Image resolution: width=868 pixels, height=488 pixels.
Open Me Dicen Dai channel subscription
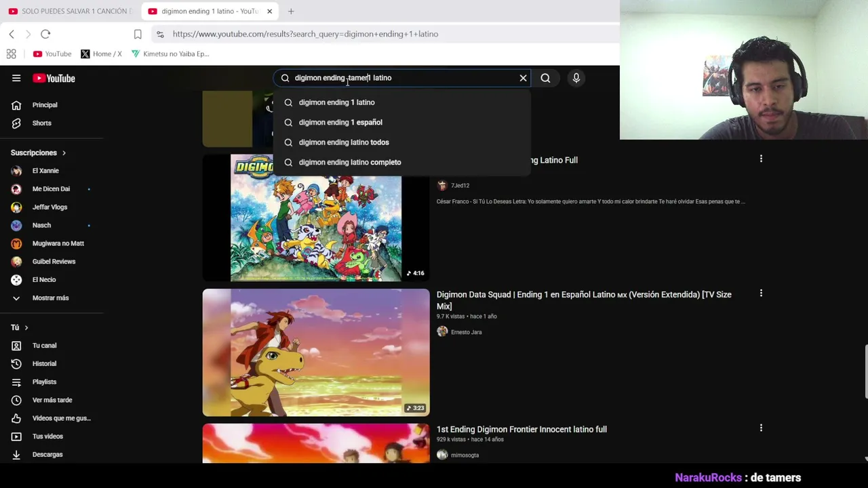coord(52,189)
